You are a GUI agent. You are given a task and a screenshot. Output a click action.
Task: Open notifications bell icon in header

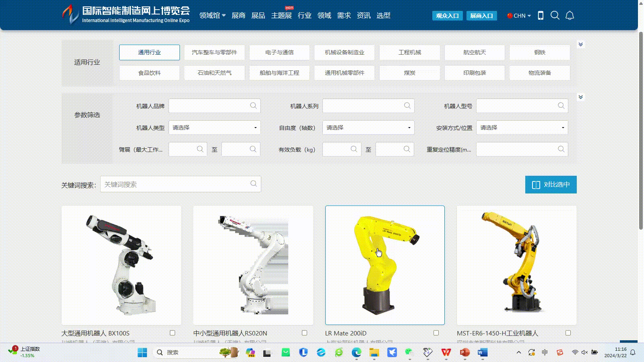[x=570, y=16]
